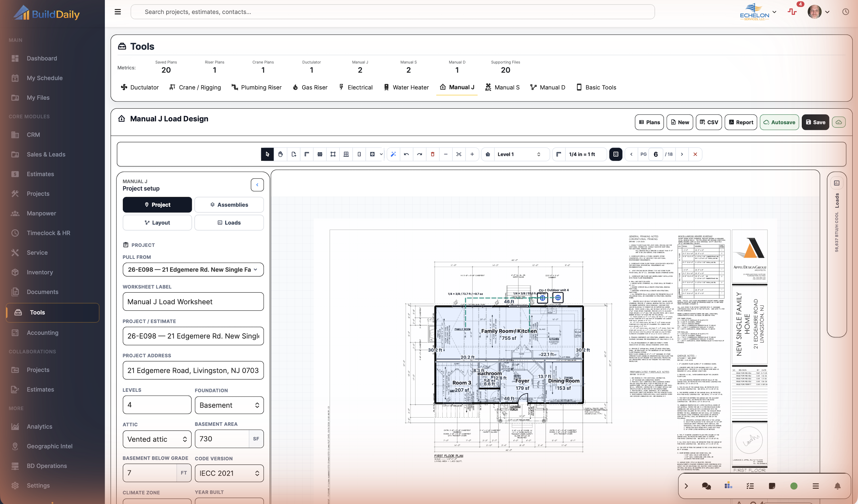Go to next plan page

pyautogui.click(x=682, y=154)
